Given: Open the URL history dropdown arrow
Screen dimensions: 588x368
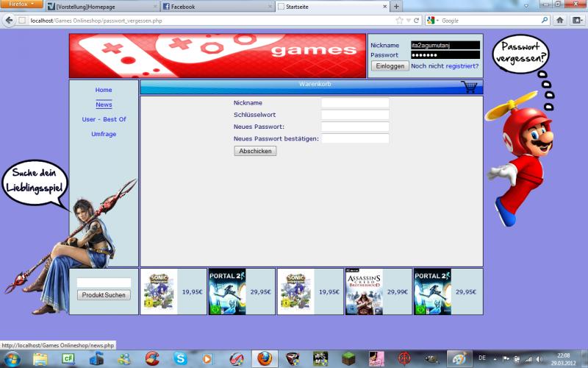Looking at the screenshot, I should click(408, 21).
